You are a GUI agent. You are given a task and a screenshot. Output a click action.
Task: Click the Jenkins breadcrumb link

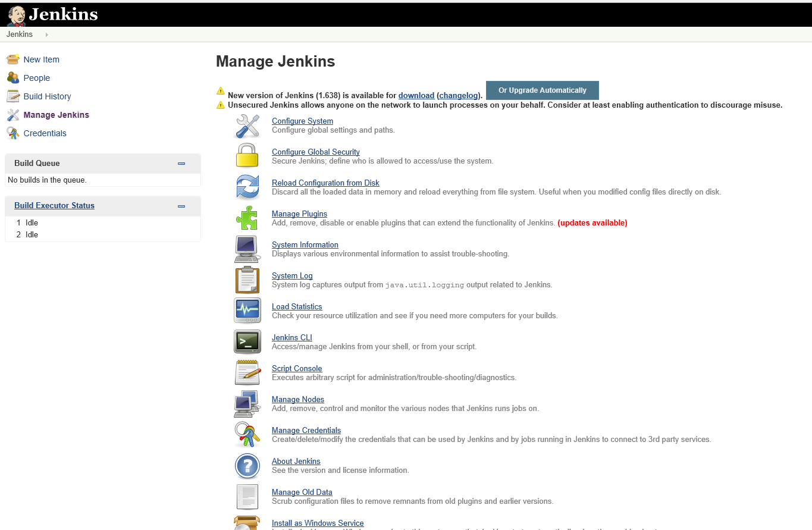[20, 35]
